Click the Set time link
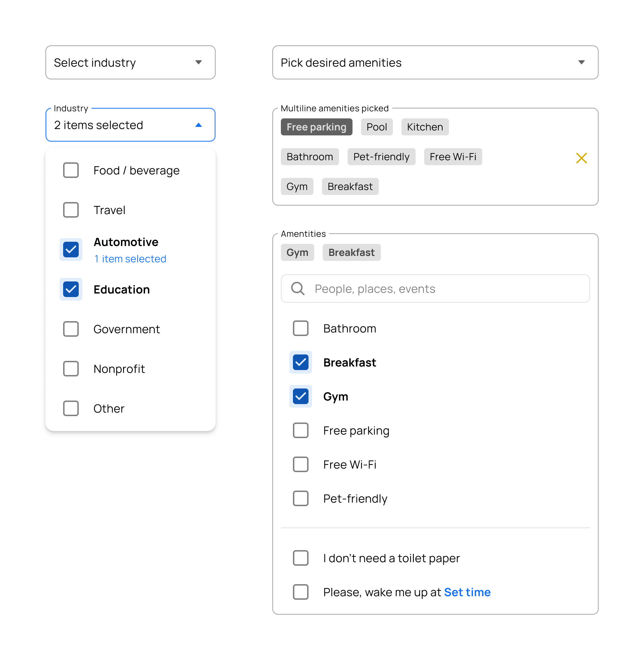The image size is (644, 660). tap(467, 592)
